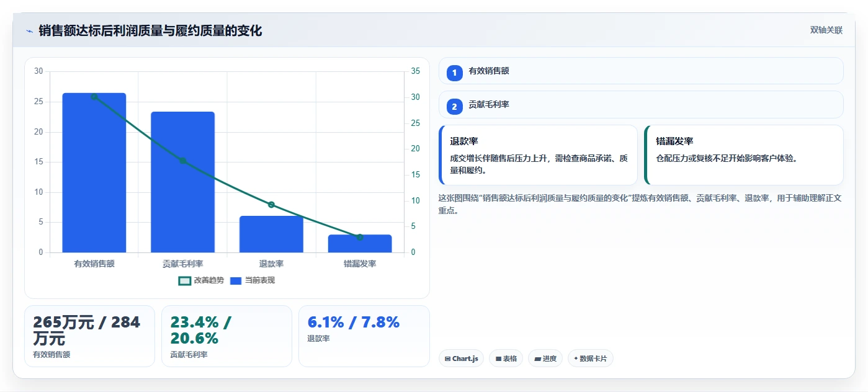This screenshot has width=868, height=392.
Task: Click the 错漏发率 description card heading
Action: (674, 141)
